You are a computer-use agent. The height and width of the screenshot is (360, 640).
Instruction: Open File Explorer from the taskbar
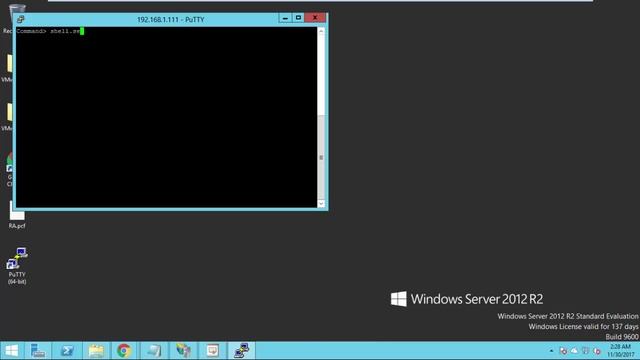click(96, 351)
